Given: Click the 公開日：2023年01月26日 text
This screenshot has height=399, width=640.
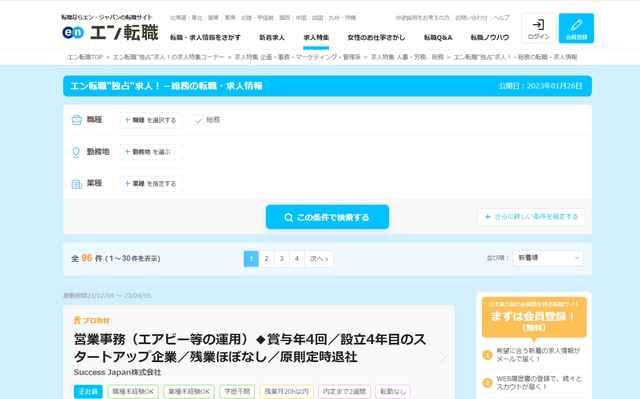Looking at the screenshot, I should tap(540, 86).
